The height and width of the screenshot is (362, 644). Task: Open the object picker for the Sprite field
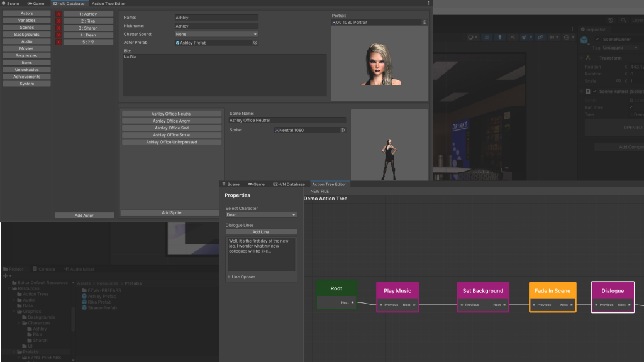(343, 130)
